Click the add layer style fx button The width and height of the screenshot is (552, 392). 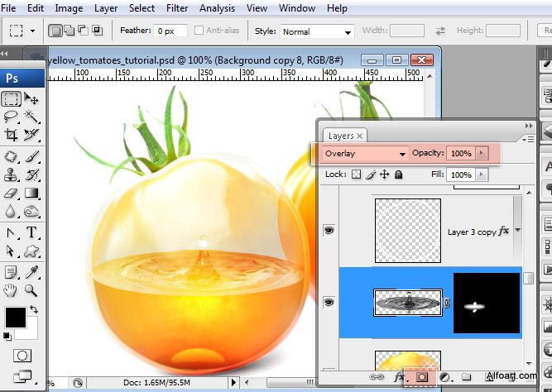[400, 378]
